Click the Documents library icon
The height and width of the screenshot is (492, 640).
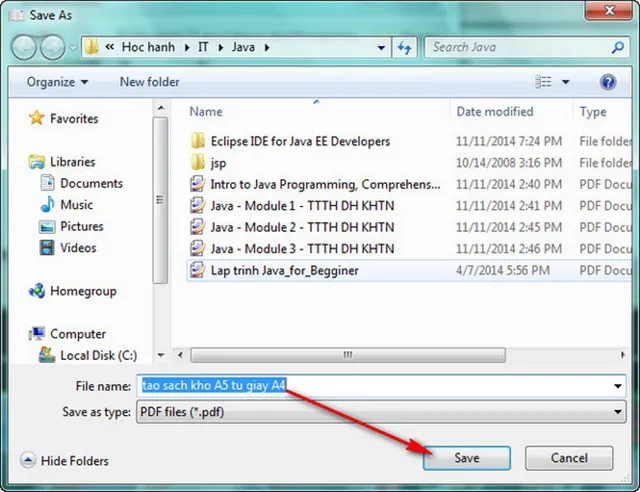tap(47, 183)
